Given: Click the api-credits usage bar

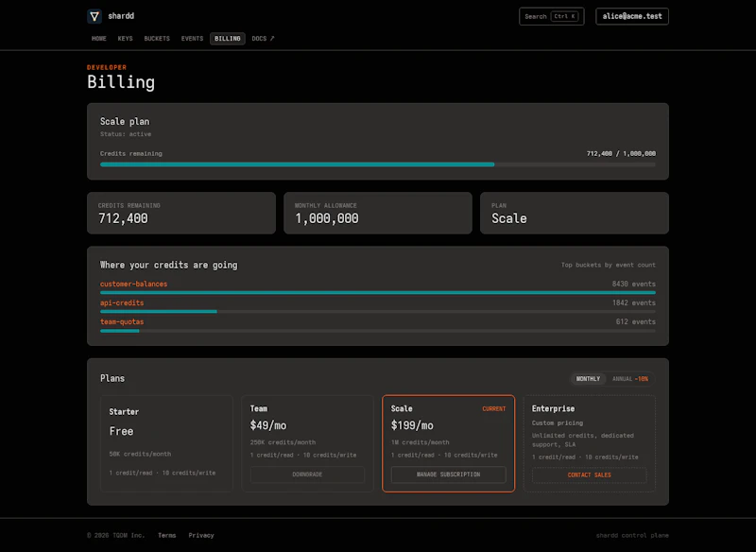Looking at the screenshot, I should pos(378,311).
